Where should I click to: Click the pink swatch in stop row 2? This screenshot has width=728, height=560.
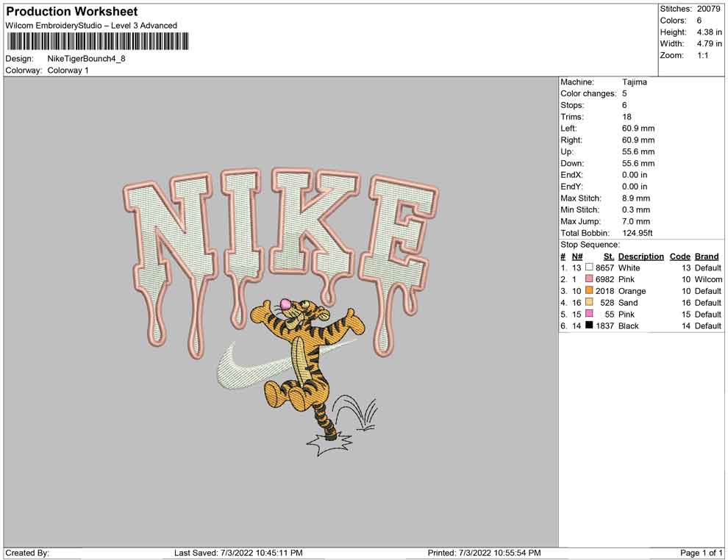click(x=589, y=279)
